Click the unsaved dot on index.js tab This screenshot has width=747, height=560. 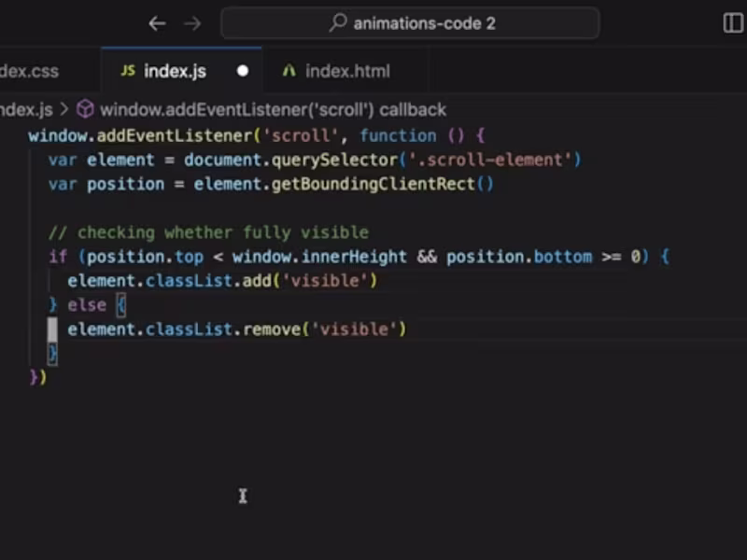[x=243, y=71]
